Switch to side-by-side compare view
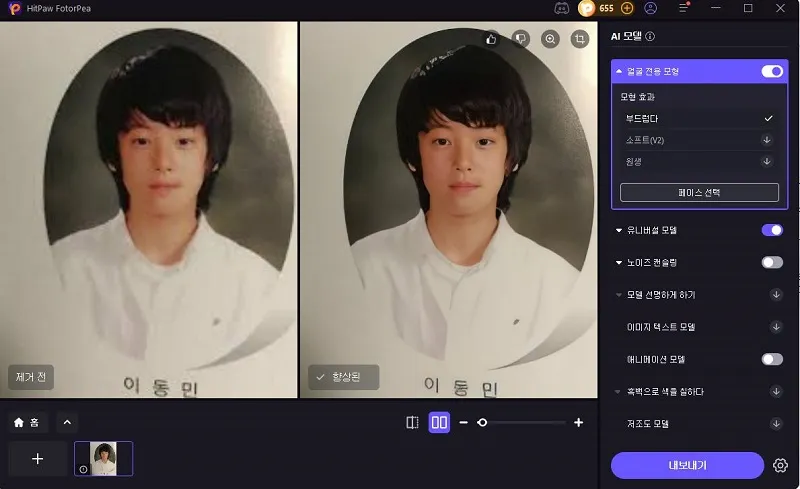The width and height of the screenshot is (800, 489). point(439,422)
